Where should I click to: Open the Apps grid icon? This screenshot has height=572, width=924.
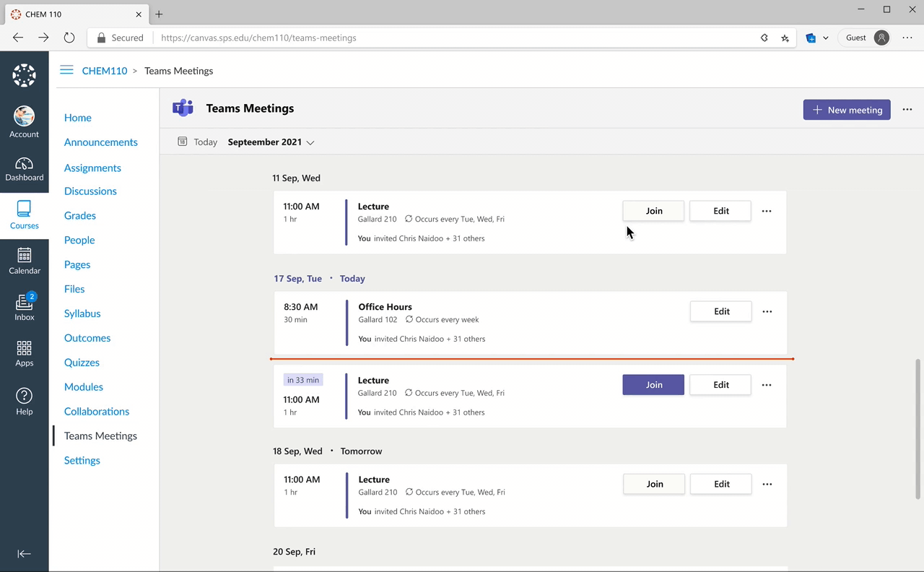[24, 352]
